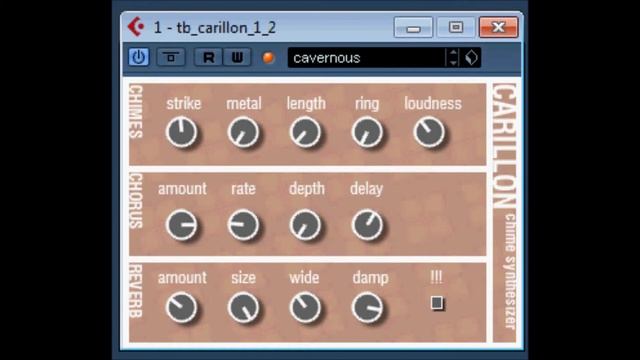Click the Chimes metal knob
The image size is (640, 360).
(x=243, y=132)
